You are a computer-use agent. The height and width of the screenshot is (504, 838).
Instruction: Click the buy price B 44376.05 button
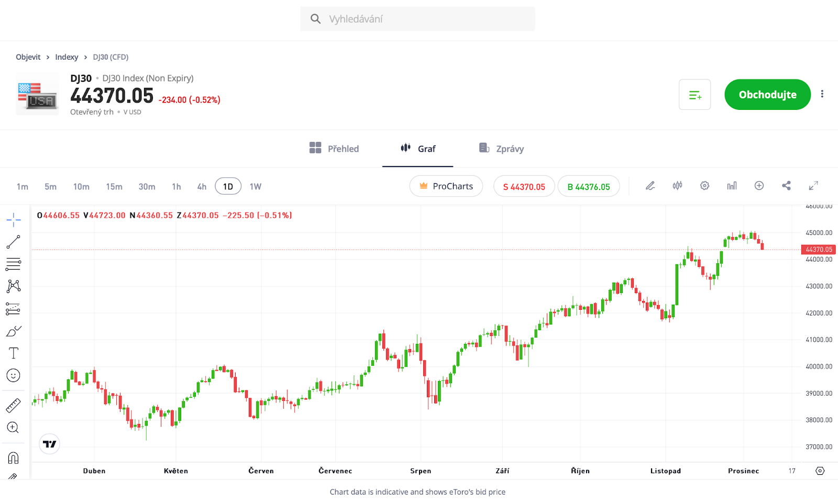pyautogui.click(x=589, y=186)
